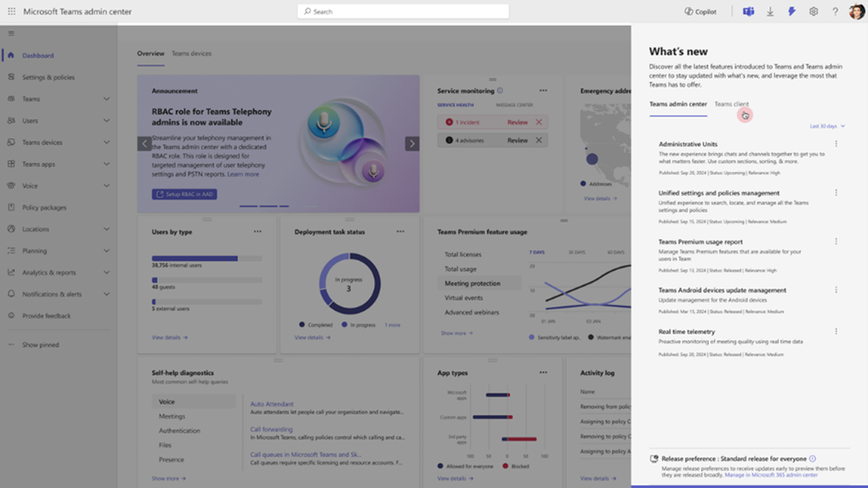Click the Copilot button in header
The image size is (868, 488).
[x=700, y=11]
